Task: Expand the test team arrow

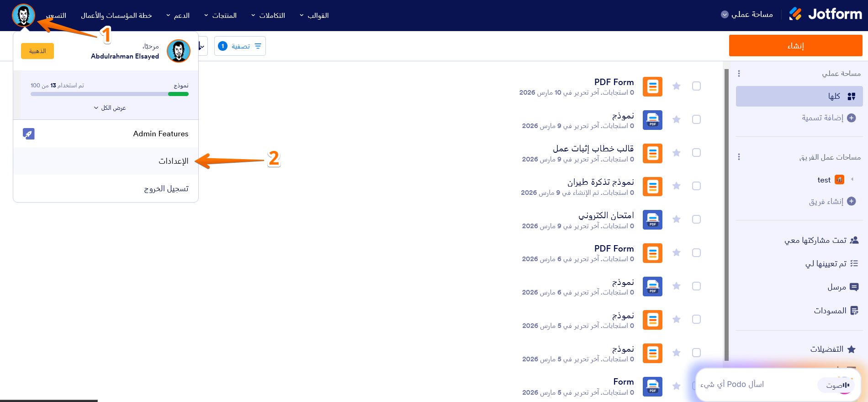Action: coord(852,179)
